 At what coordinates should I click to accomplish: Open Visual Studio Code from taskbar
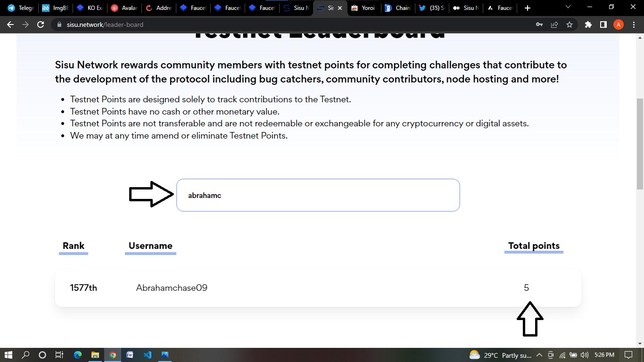tap(147, 355)
